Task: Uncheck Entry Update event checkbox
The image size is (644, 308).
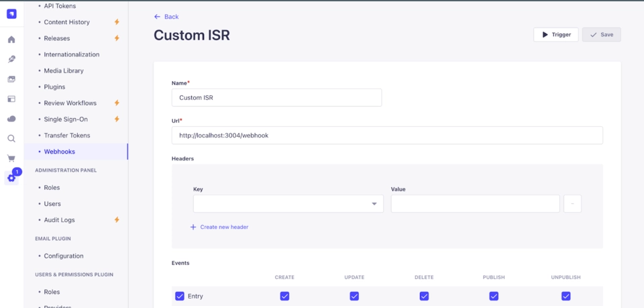Action: [354, 296]
